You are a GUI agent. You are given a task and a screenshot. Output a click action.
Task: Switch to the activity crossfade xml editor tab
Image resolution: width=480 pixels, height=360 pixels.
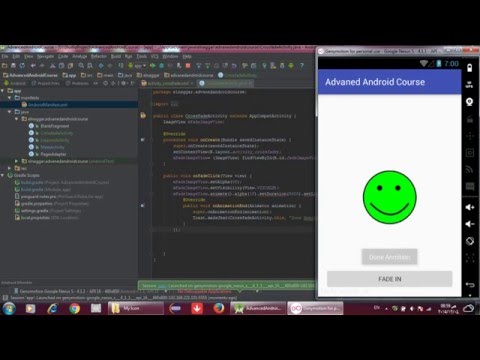168,83
